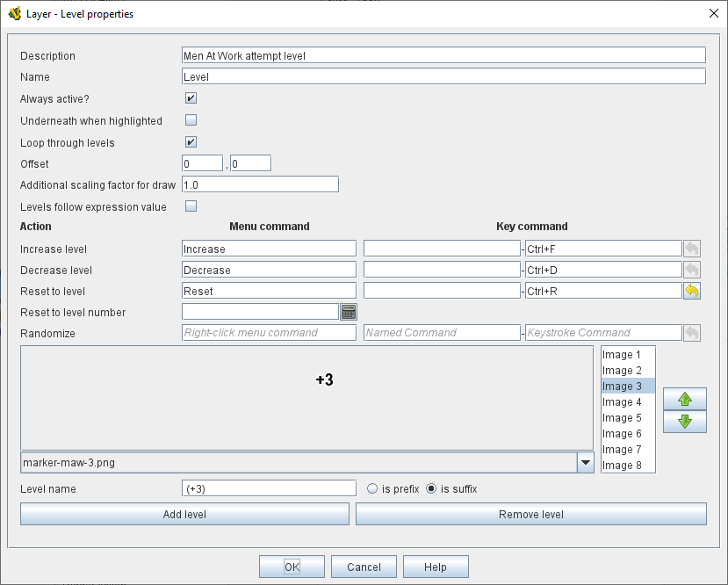Select Image 5 in the level list

pyautogui.click(x=622, y=418)
